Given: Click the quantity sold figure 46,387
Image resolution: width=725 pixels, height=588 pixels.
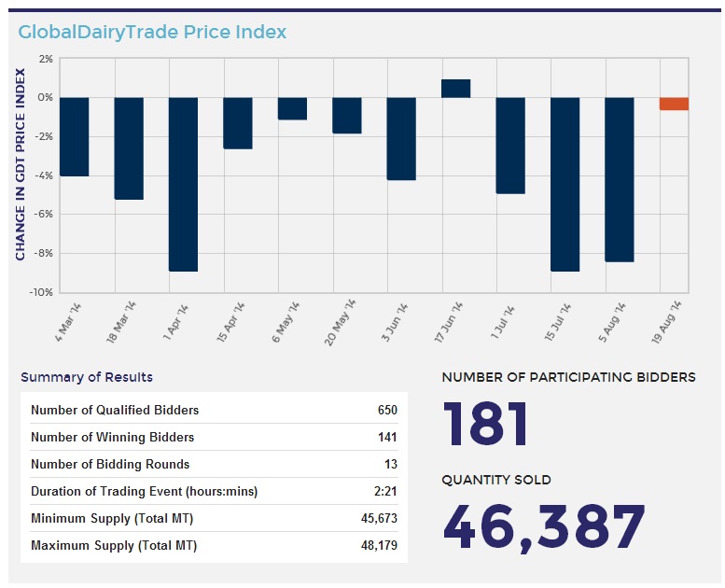Looking at the screenshot, I should pos(542,526).
